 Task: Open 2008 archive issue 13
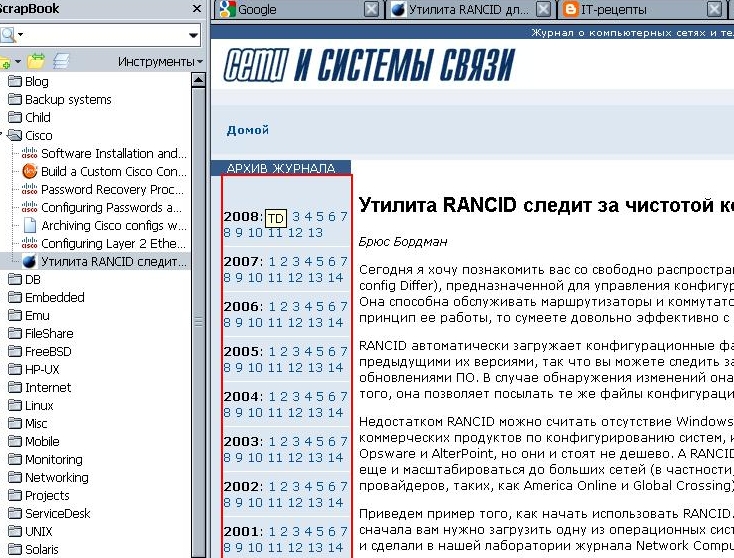pos(315,232)
